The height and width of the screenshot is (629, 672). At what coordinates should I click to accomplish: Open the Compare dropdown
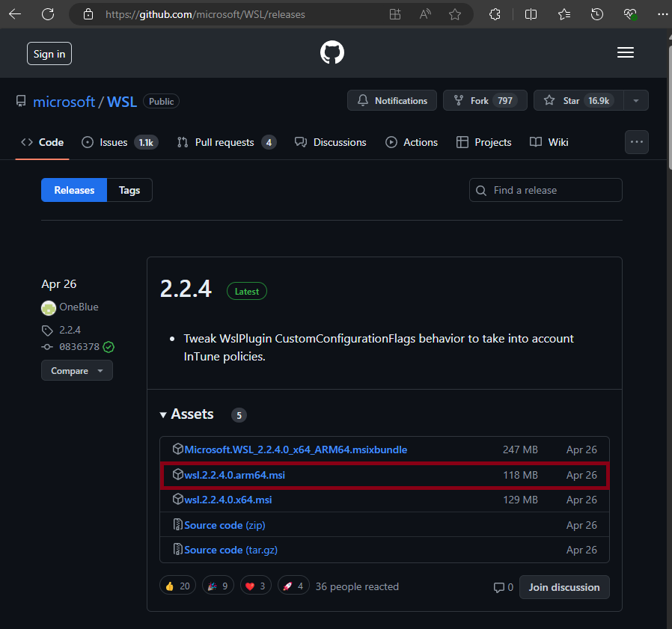click(76, 370)
